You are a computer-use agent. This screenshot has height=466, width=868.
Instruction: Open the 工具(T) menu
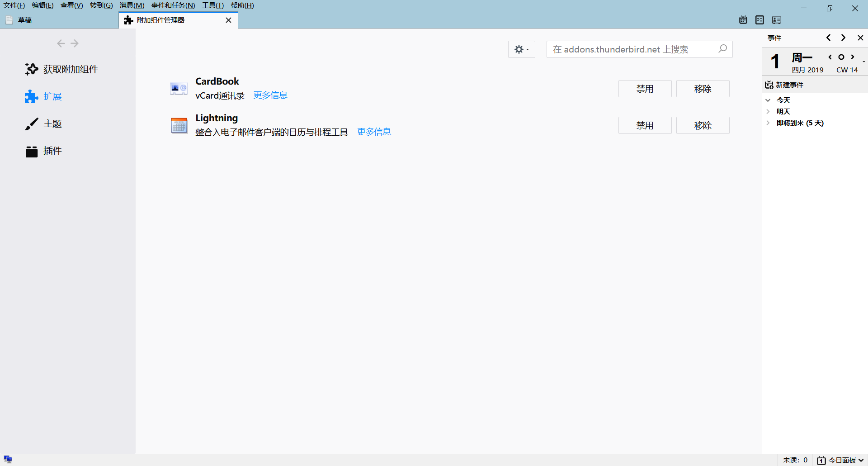click(212, 5)
